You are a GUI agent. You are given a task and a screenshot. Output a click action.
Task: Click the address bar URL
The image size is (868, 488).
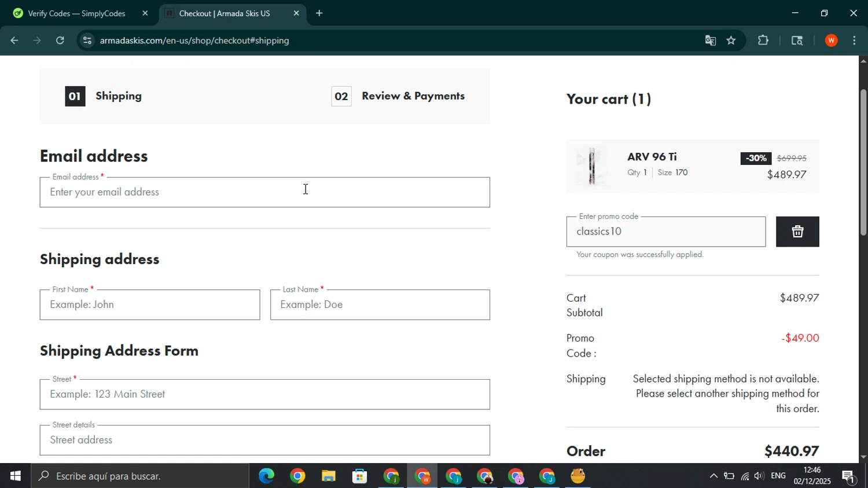click(x=194, y=41)
